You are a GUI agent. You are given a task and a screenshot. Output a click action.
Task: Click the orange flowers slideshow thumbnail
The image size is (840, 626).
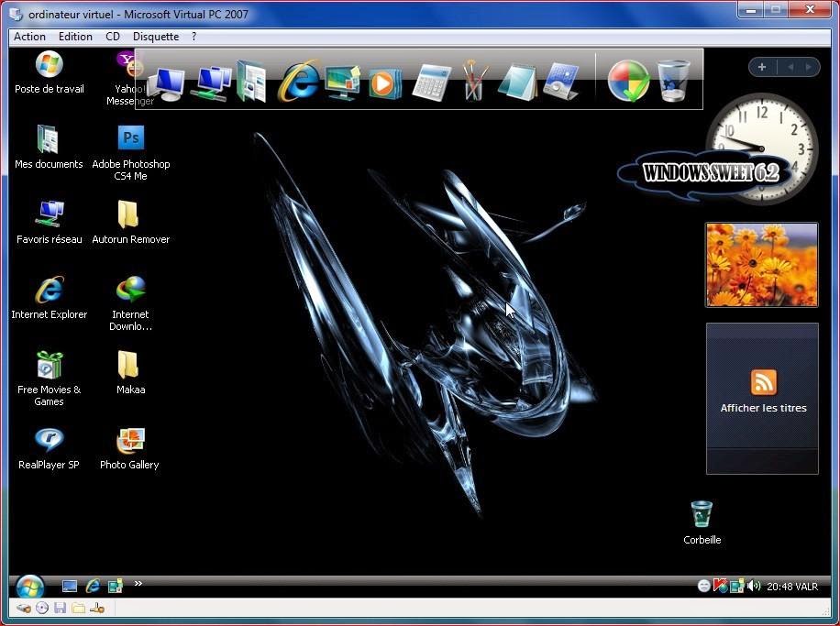762,265
